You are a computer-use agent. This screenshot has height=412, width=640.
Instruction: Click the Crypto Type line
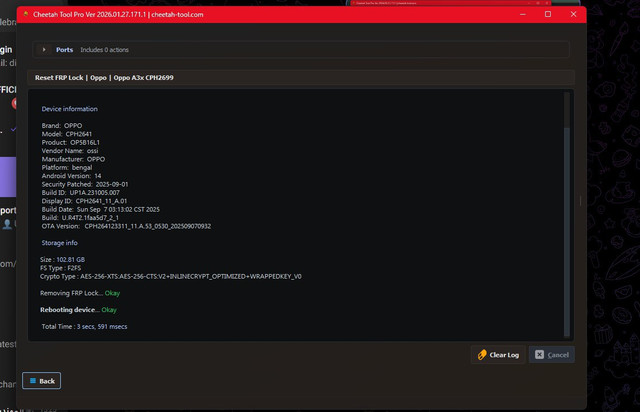(x=171, y=276)
